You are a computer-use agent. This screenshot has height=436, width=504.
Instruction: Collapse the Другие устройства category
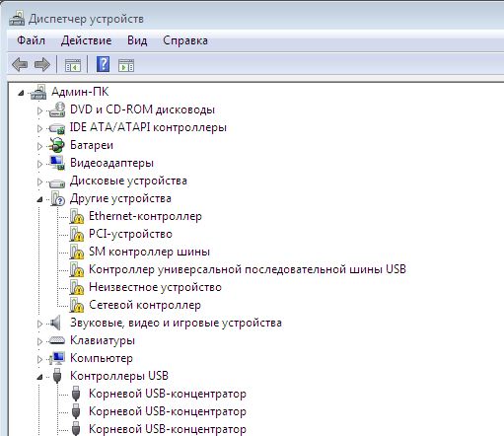tap(39, 199)
